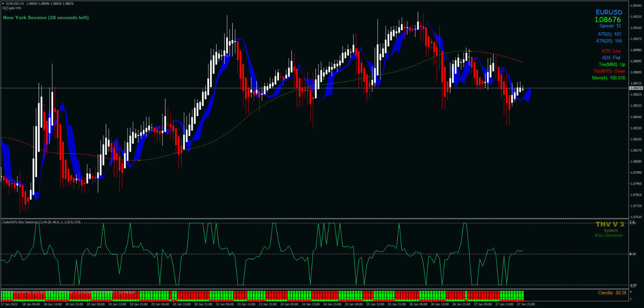Click the arrow beside EURUSD,H1 title

(x=3, y=4)
